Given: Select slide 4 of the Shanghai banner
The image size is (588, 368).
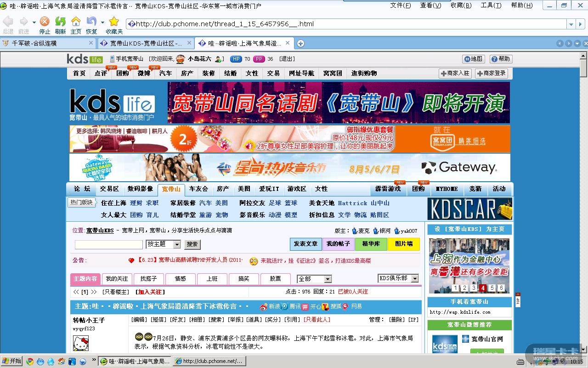Looking at the screenshot, I should pos(483,288).
